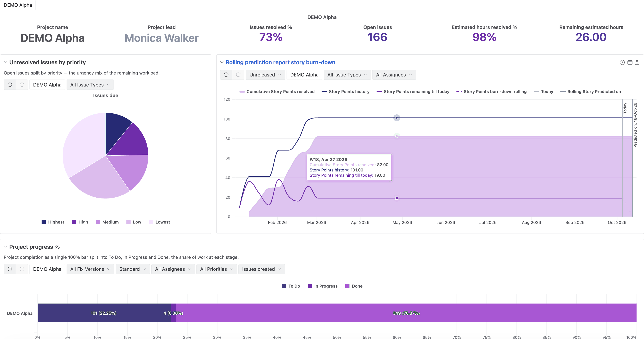Image resolution: width=644 pixels, height=339 pixels.
Task: Click the download icon on burn-down panel
Action: [637, 62]
